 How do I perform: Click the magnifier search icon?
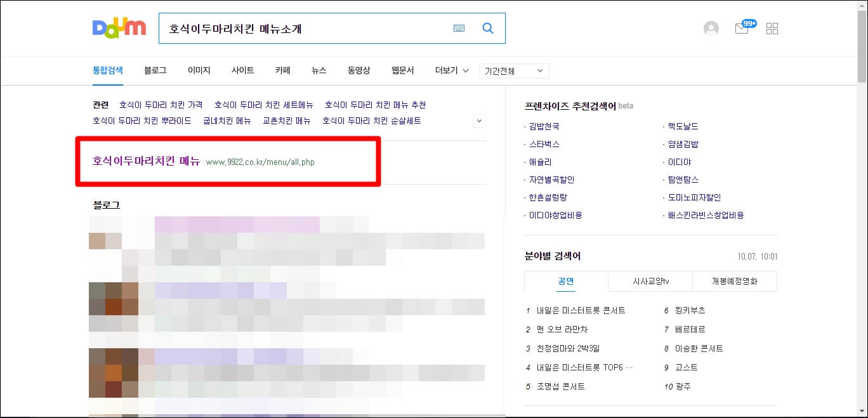[488, 29]
